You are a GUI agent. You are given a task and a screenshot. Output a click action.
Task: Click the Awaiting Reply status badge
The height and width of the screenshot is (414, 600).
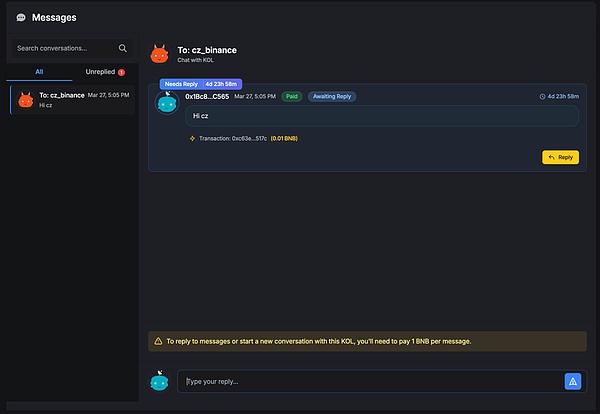pos(332,97)
